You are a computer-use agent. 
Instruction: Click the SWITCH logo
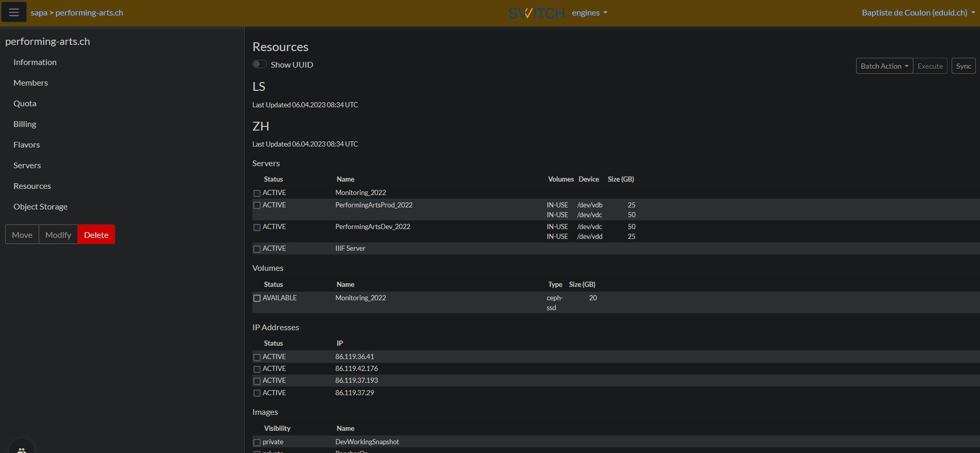tap(537, 13)
